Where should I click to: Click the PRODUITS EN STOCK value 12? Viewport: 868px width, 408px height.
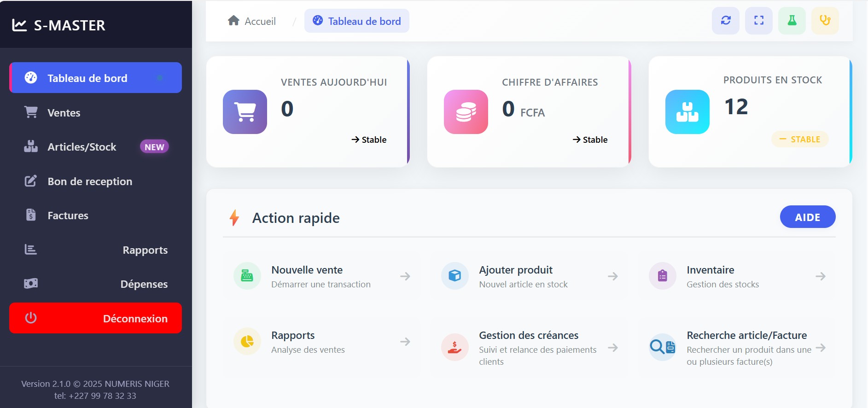(736, 107)
